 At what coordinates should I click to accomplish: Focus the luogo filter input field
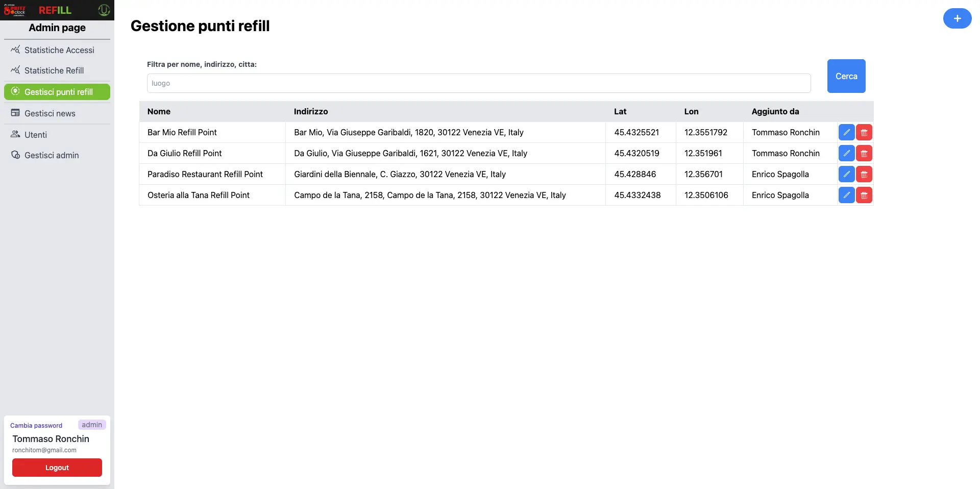pos(478,83)
